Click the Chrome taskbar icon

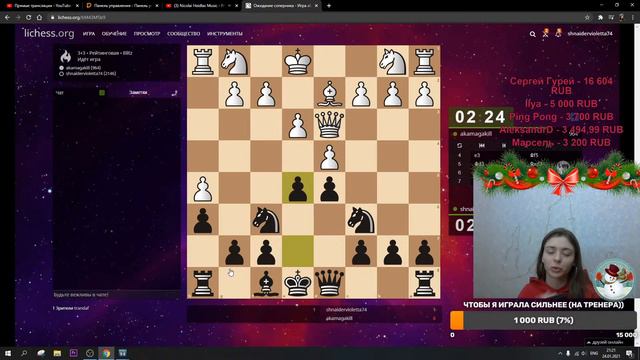point(106,353)
